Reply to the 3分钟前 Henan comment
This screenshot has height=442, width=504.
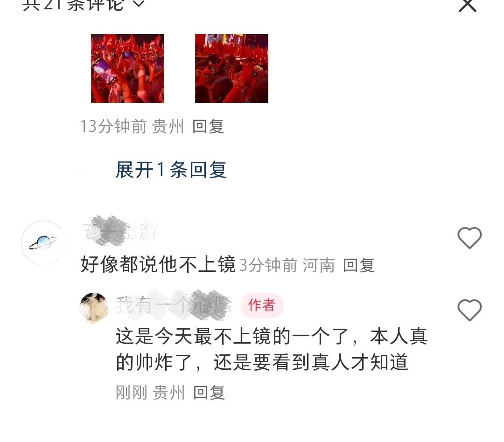point(359,265)
